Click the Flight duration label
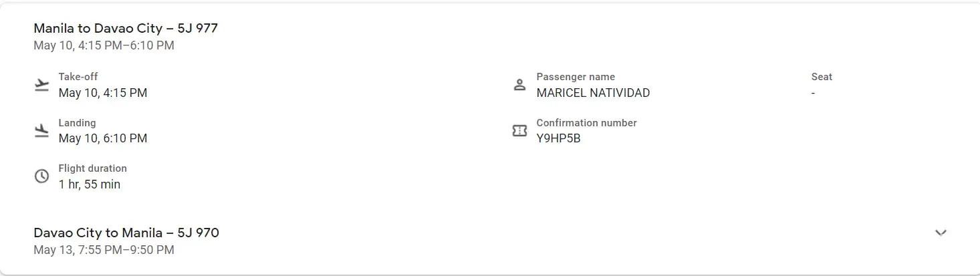 pyautogui.click(x=92, y=168)
